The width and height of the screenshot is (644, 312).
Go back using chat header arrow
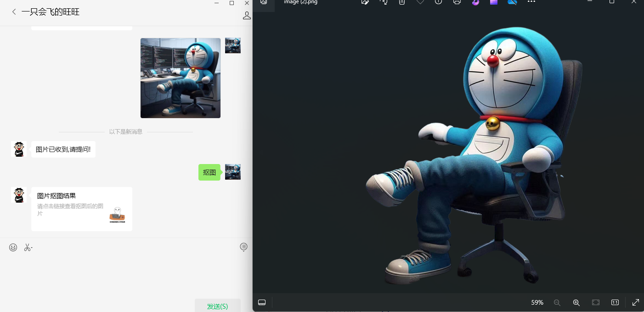[x=14, y=12]
